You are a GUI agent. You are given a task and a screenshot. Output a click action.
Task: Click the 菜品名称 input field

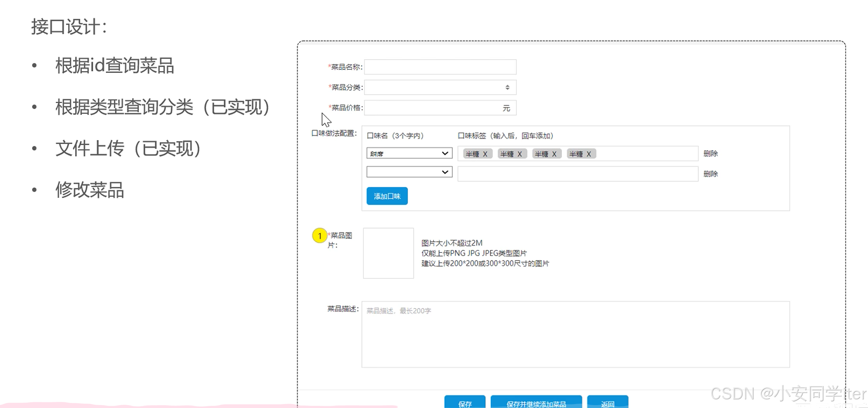[x=440, y=67]
